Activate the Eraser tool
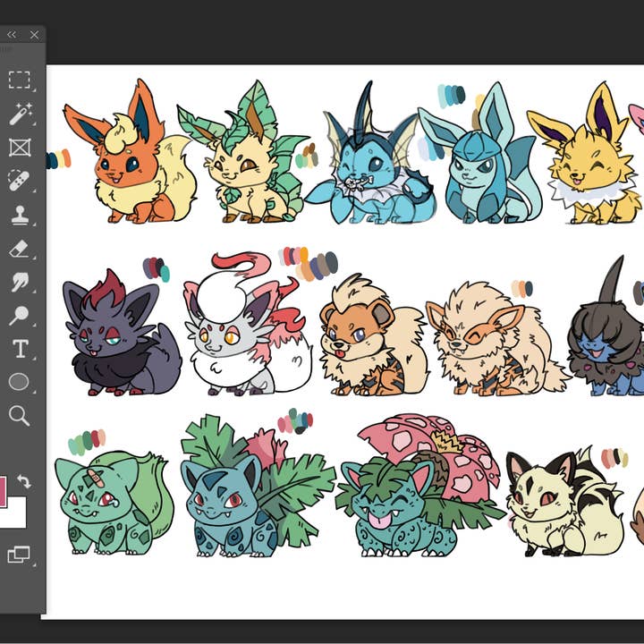 pos(19,250)
